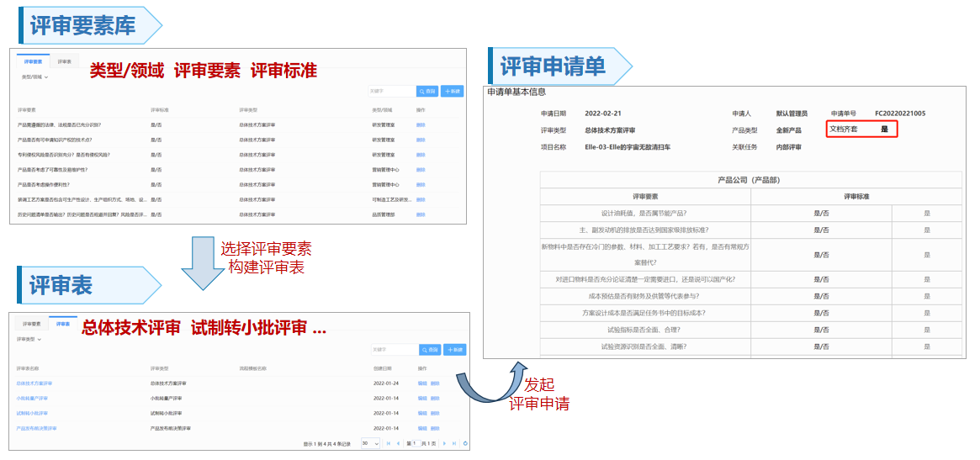This screenshot has height=460, width=980.
Task: Click 新建 plus button in 评审要素 panel
Action: coord(453,91)
